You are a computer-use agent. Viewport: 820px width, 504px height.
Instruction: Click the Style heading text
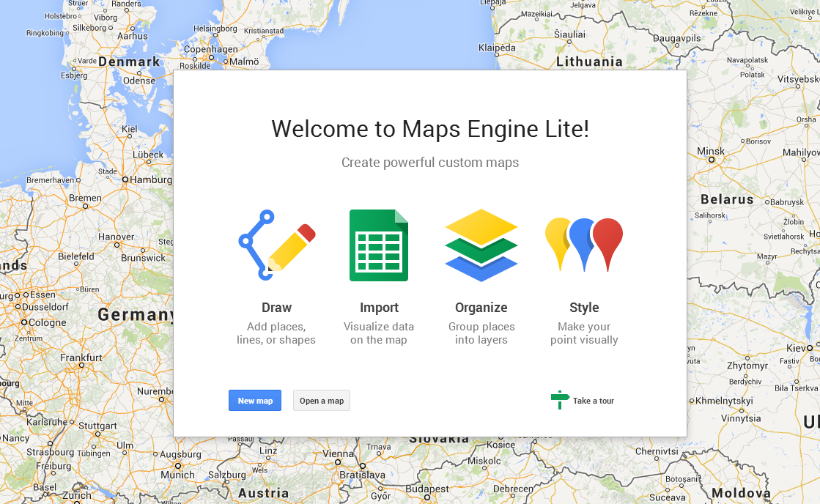pos(584,308)
